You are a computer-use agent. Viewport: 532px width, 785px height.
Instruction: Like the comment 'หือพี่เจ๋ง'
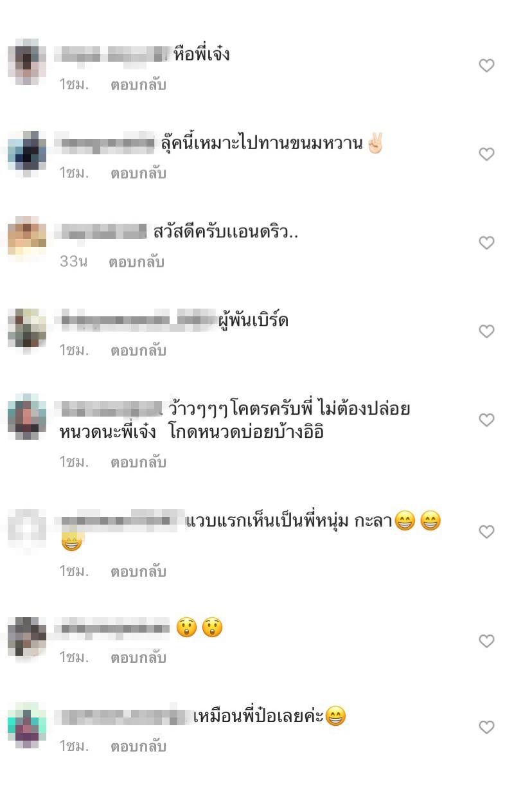point(487,66)
